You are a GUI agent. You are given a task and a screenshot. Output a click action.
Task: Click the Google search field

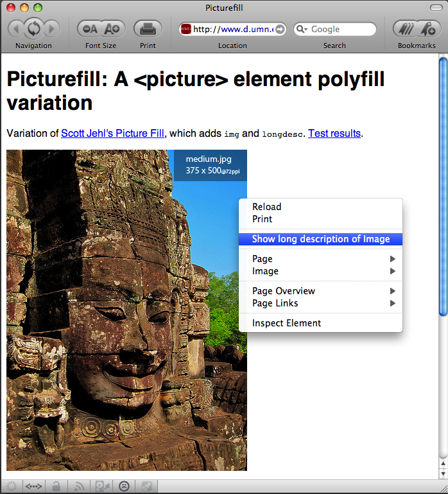coord(340,30)
